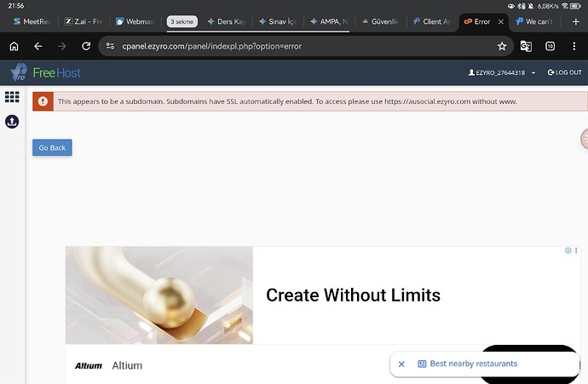
Task: Bookmark this page with the star
Action: point(502,46)
